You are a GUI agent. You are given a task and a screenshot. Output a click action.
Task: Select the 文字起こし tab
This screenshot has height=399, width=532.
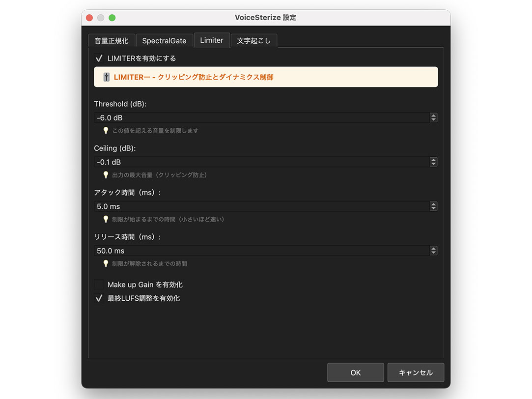point(254,40)
